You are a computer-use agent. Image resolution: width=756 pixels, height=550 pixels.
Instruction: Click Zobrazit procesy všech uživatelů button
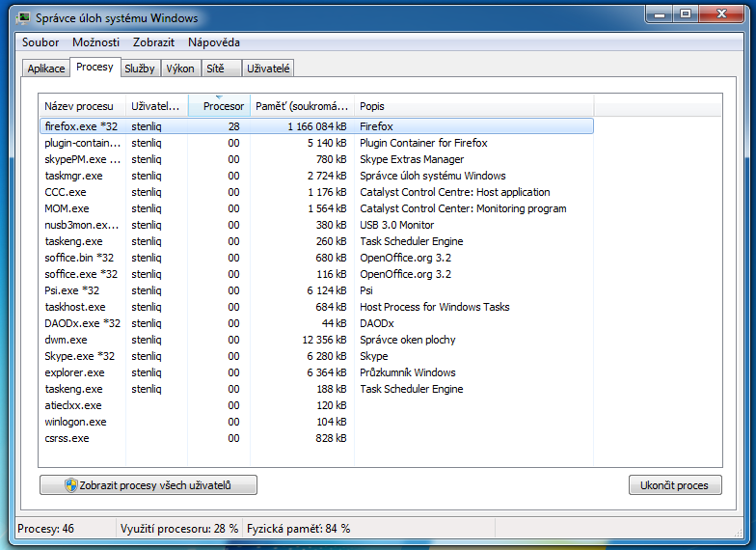pos(148,485)
